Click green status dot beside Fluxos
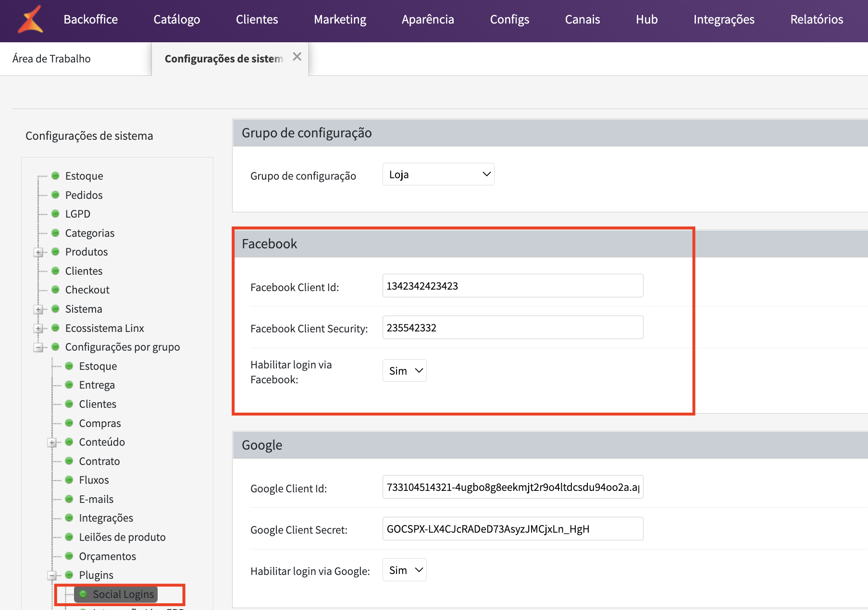 coord(69,479)
